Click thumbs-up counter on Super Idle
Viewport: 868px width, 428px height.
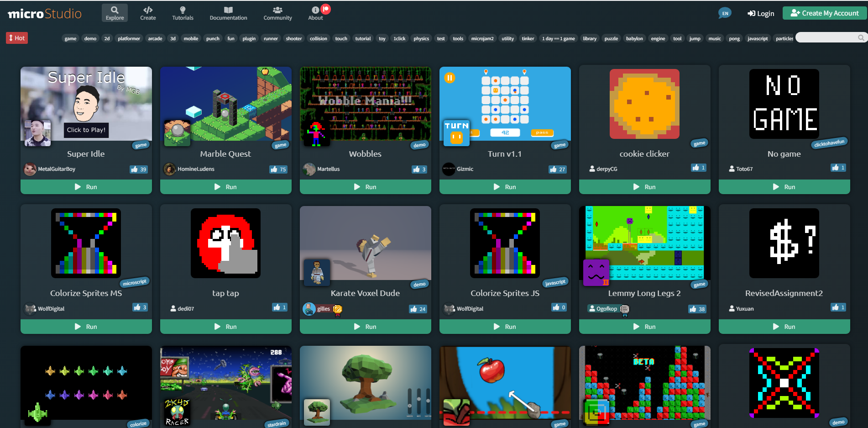pos(138,169)
